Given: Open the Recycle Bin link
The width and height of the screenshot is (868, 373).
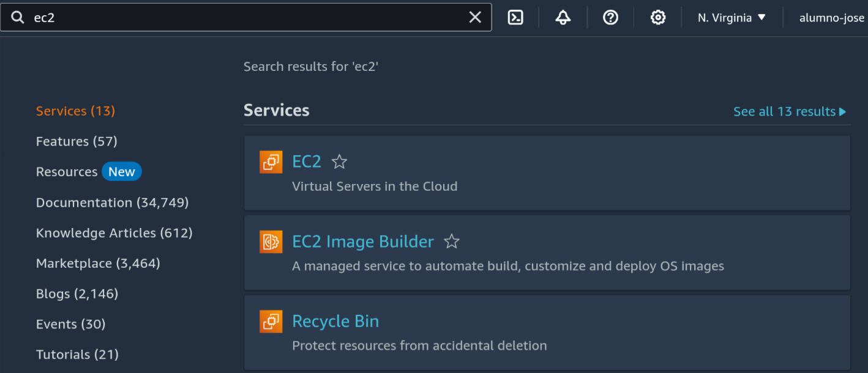Looking at the screenshot, I should (335, 321).
